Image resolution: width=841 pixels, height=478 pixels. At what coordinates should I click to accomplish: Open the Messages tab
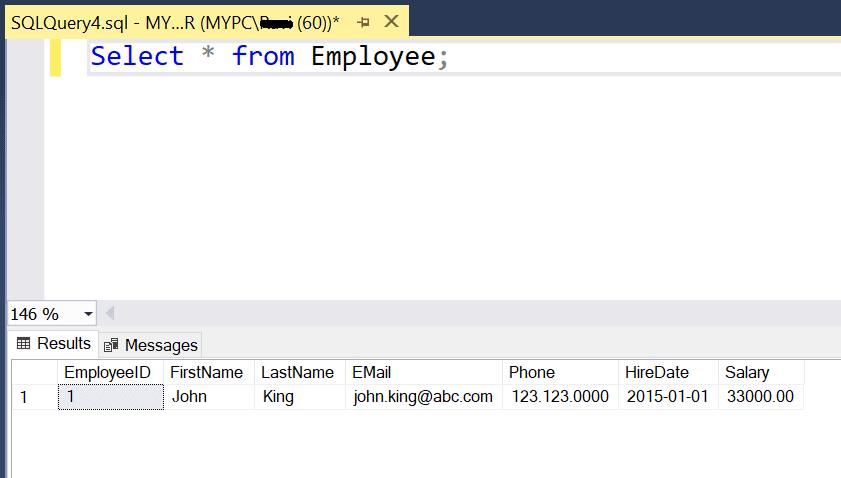point(151,345)
